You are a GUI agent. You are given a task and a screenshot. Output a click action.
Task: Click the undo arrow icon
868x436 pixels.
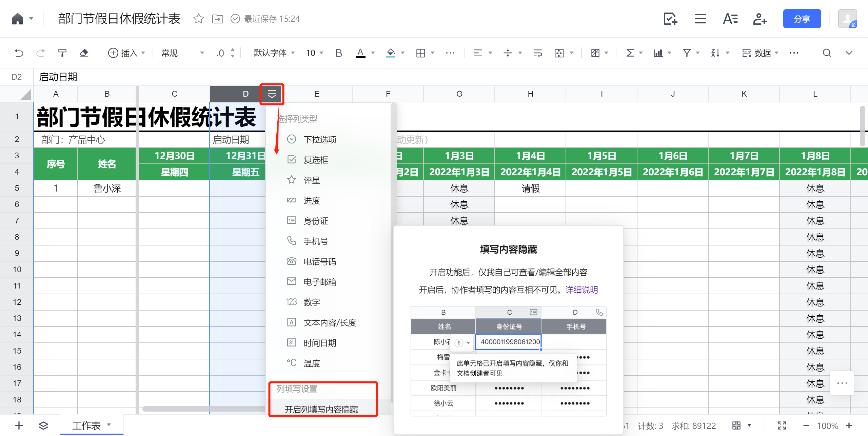(x=19, y=53)
